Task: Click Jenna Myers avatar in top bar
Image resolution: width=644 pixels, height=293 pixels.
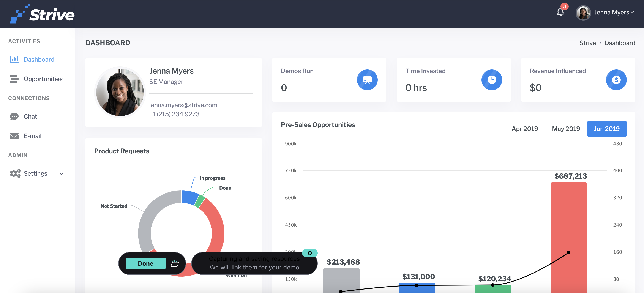Action: (583, 13)
